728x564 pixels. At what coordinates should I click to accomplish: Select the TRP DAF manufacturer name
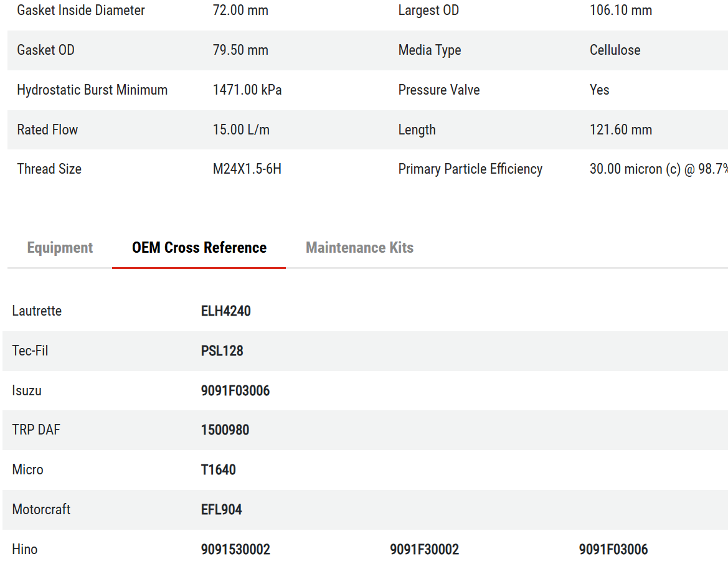[x=36, y=430]
